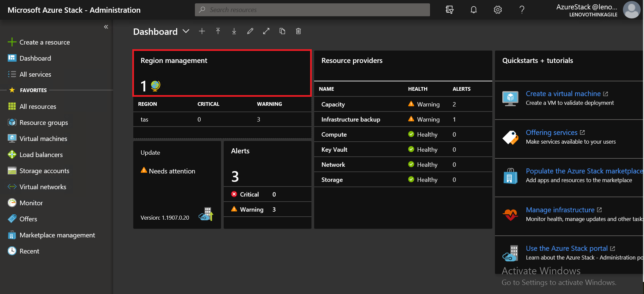The width and height of the screenshot is (644, 294).
Task: Click the Monitor gauge icon
Action: click(12, 203)
